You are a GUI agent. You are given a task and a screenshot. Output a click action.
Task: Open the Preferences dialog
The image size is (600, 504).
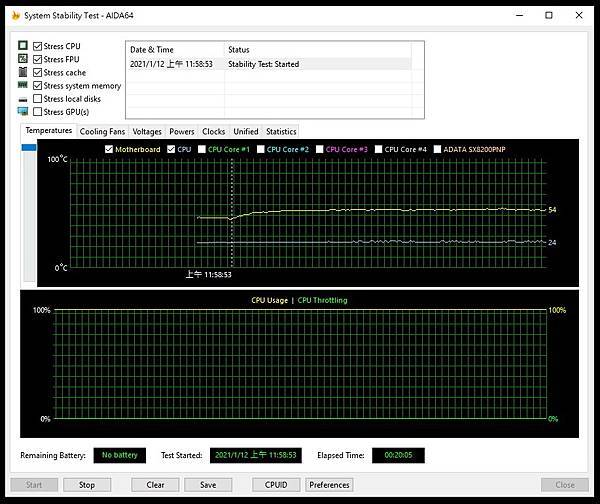(329, 485)
